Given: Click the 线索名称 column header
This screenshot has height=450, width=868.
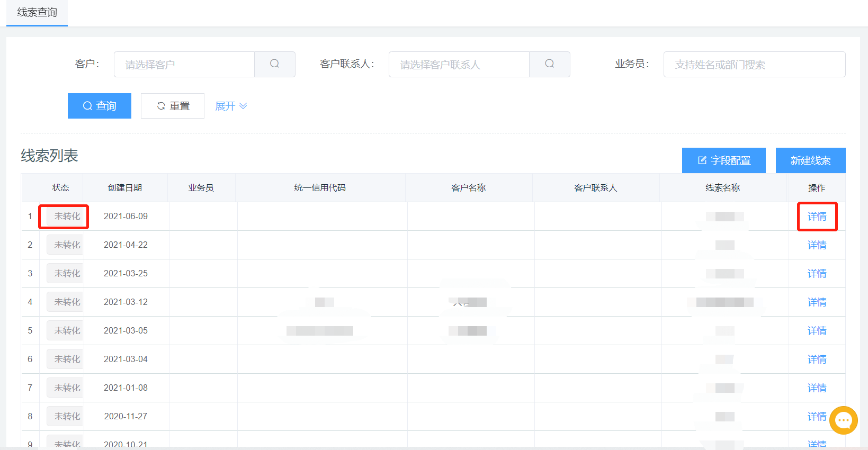Looking at the screenshot, I should point(722,188).
